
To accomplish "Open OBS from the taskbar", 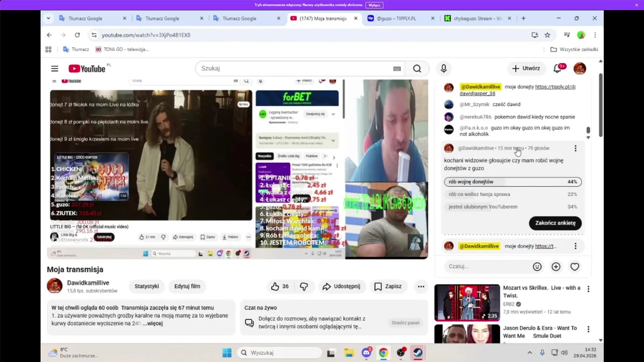I will 401,352.
